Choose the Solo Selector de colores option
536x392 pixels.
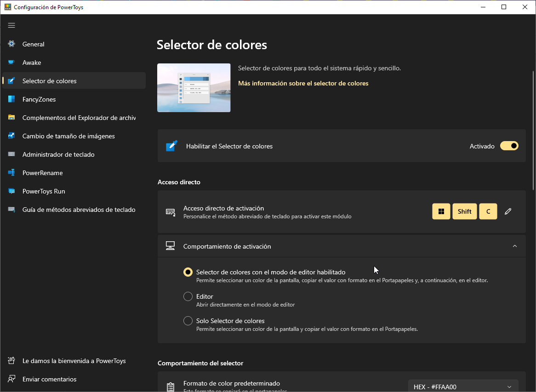pos(188,320)
